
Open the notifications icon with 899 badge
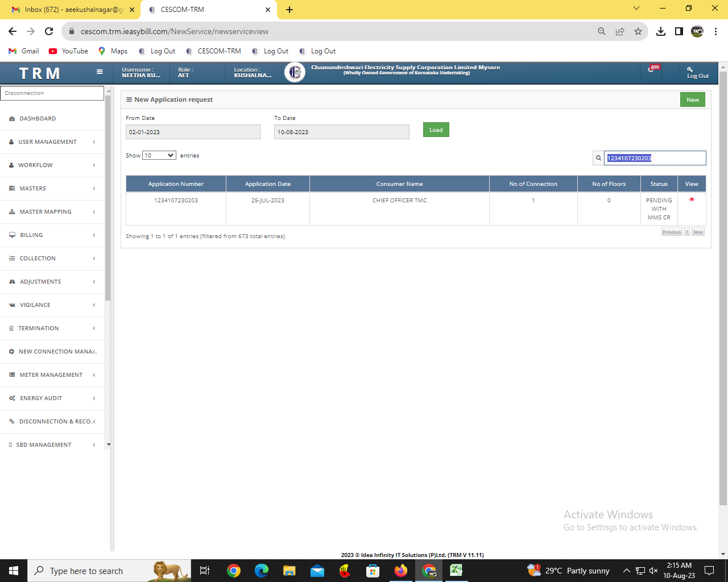click(652, 69)
